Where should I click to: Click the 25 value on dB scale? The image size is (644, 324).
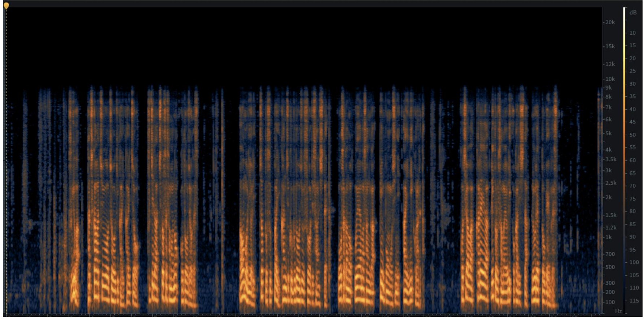click(633, 71)
